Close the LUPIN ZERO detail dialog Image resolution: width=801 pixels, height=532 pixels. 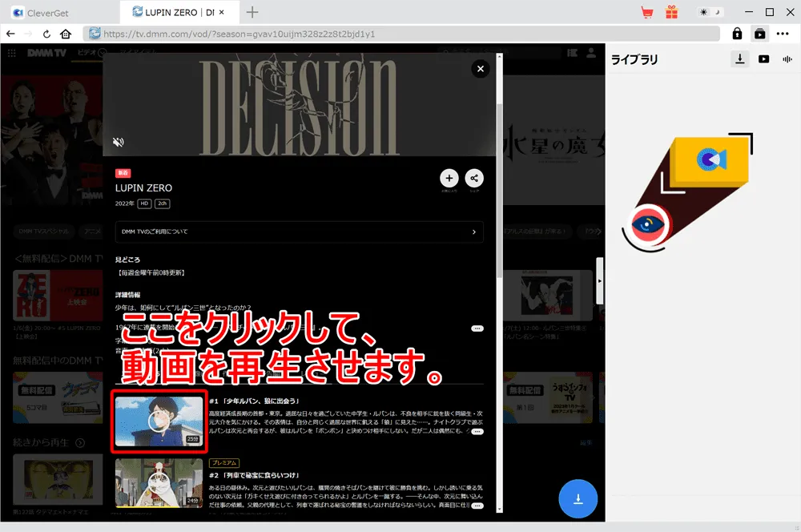480,68
